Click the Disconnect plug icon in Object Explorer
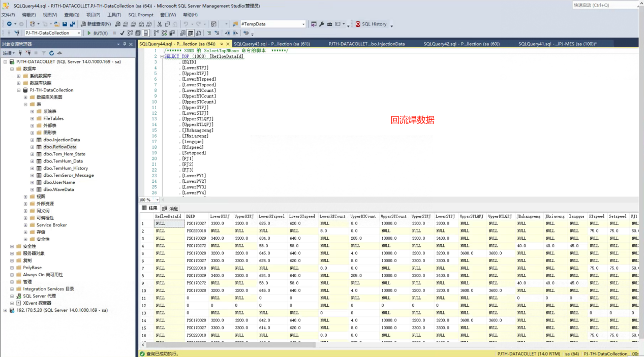This screenshot has width=644, height=357. pyautogui.click(x=28, y=53)
